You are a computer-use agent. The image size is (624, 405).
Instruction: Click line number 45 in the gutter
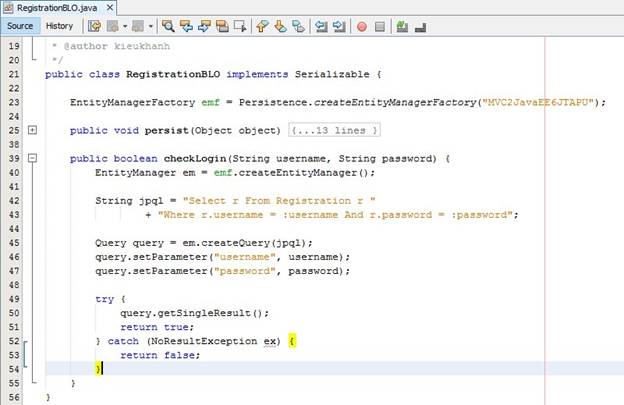tap(14, 243)
